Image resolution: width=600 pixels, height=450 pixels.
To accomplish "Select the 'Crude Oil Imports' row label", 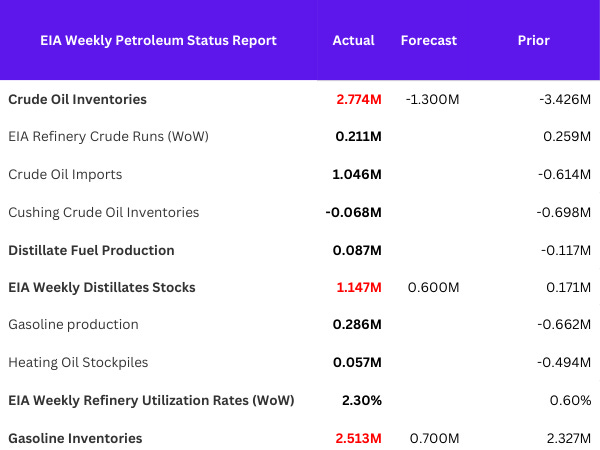I will (x=65, y=174).
